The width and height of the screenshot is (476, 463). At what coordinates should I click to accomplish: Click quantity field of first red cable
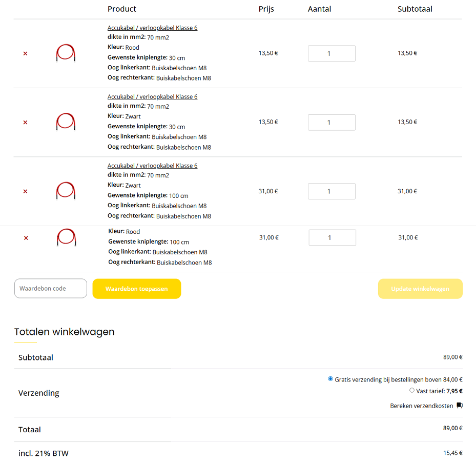coord(332,53)
